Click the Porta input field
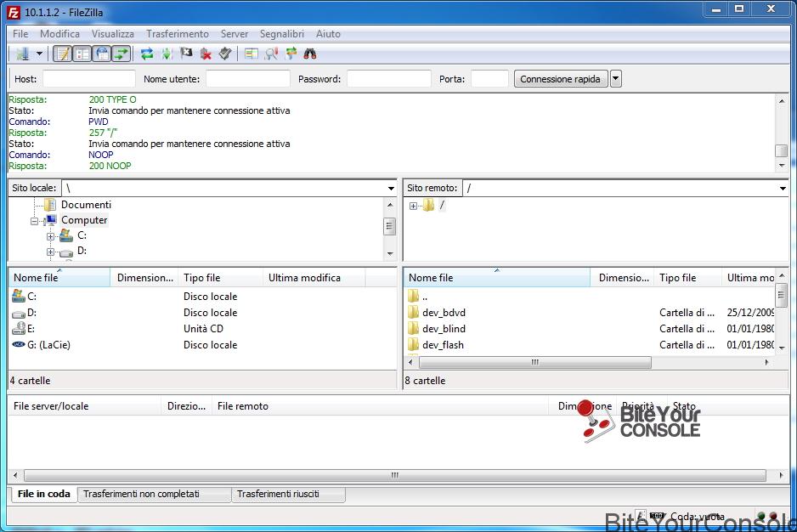 point(489,79)
